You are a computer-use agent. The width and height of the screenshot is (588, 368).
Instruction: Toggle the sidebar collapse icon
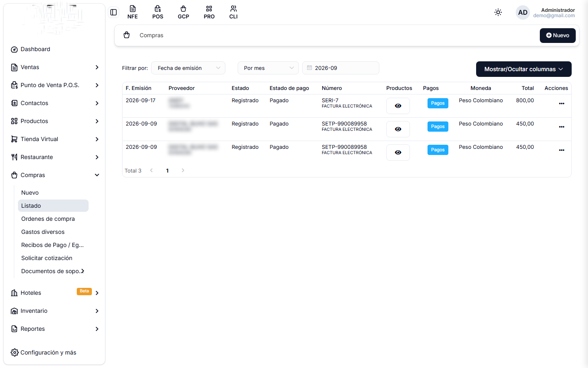[x=114, y=12]
